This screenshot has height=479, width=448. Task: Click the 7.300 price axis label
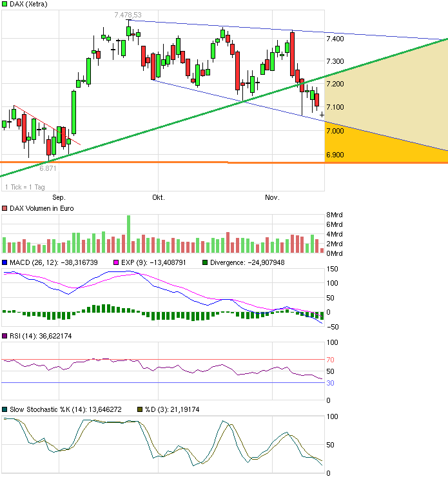[x=335, y=61]
